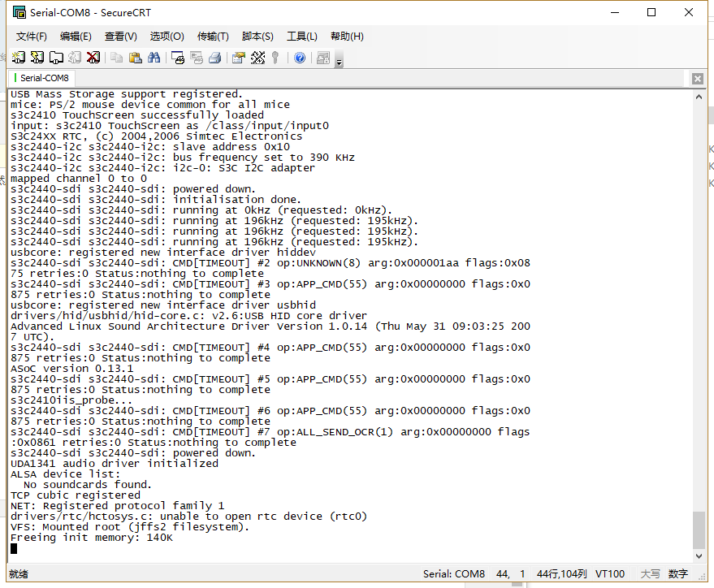Click the line 'Freeing init memory: 140K'
This screenshot has height=588, width=714.
pos(92,538)
